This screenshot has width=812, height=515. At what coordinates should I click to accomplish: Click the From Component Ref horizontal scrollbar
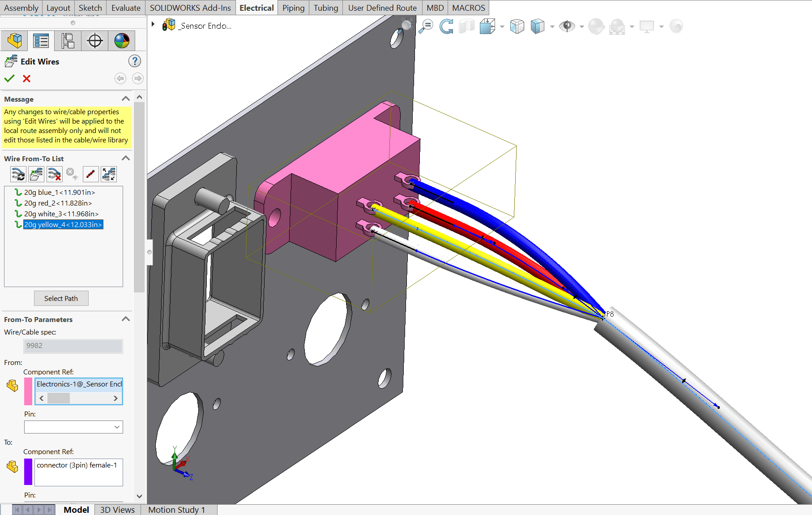tap(79, 398)
